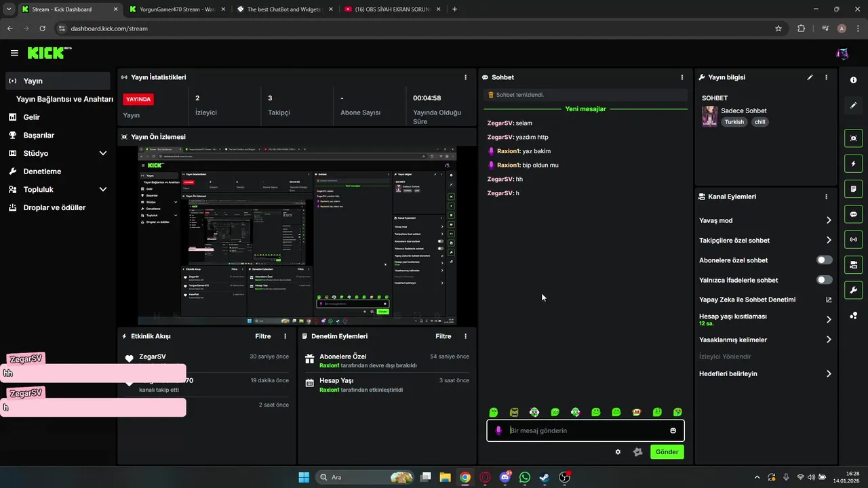Switch to the OBS SİYAH EKRAN YouTube tab
Screen dimensions: 868x488
click(x=392, y=9)
